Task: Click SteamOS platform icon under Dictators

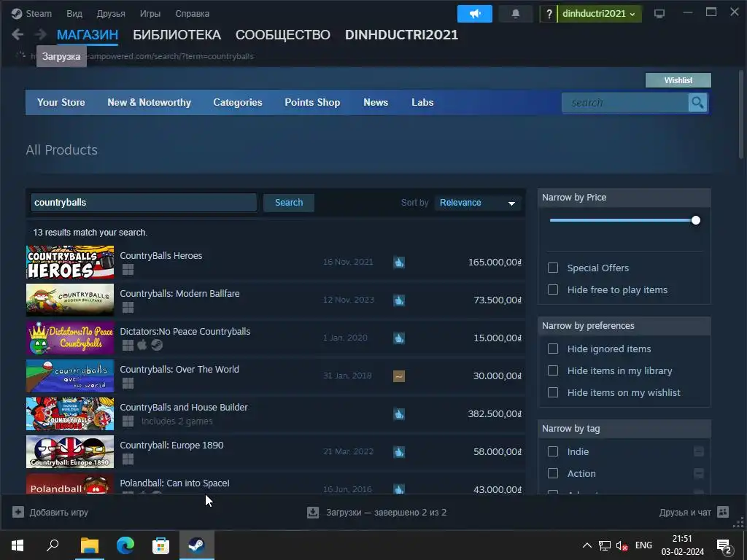Action: click(157, 345)
